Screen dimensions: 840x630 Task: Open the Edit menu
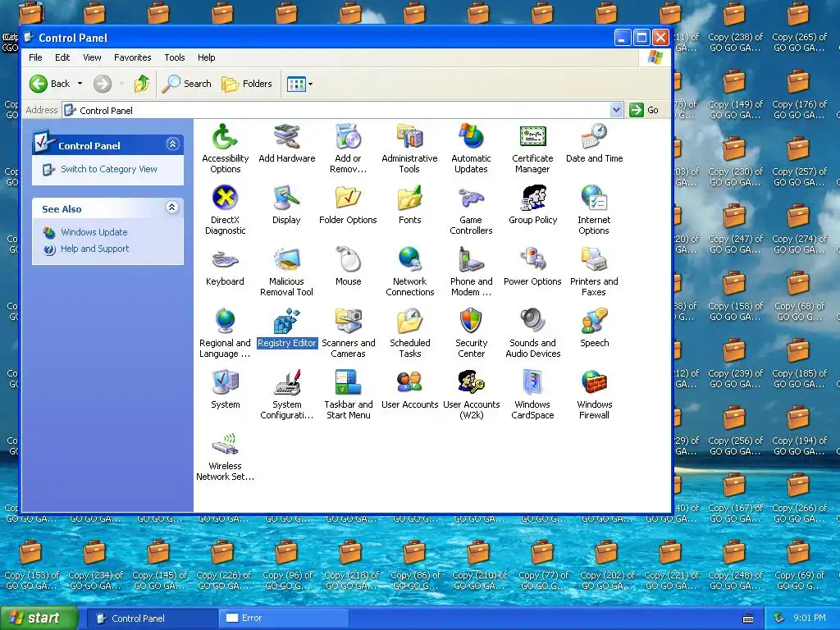pyautogui.click(x=62, y=57)
